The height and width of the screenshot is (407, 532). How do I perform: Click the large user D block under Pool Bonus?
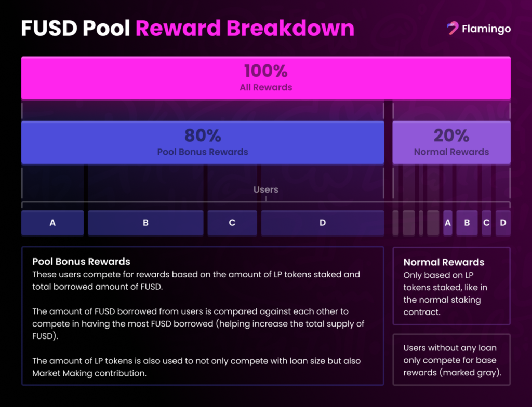[x=322, y=223]
